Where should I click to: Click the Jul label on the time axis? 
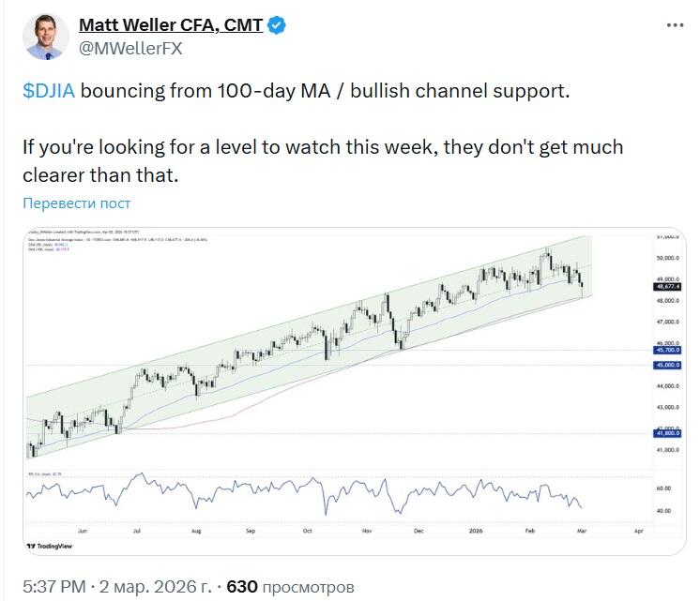tap(137, 531)
